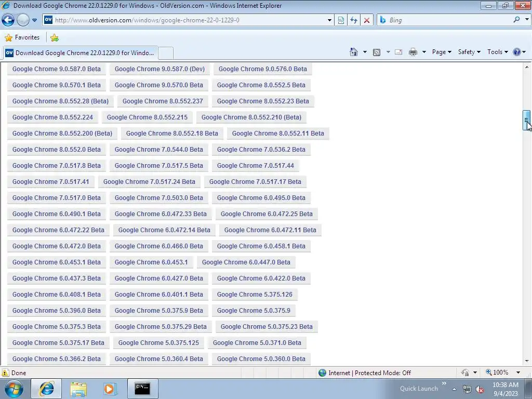Expand the RSS feeds dropdown arrow
The width and height of the screenshot is (532, 399).
(x=388, y=52)
